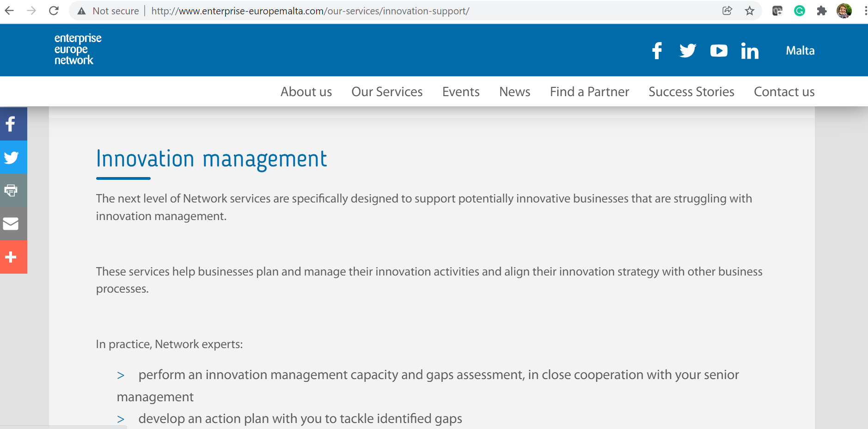The height and width of the screenshot is (429, 868).
Task: Click the Enterprise Europe Network logo
Action: (78, 49)
